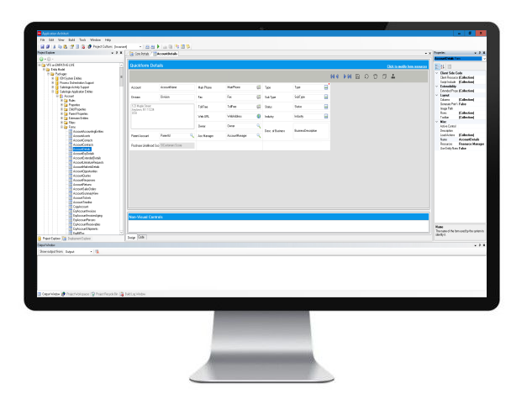Screen dimensions: 527x420
Task: Open the SubType picklist dropdown
Action: tap(325, 97)
